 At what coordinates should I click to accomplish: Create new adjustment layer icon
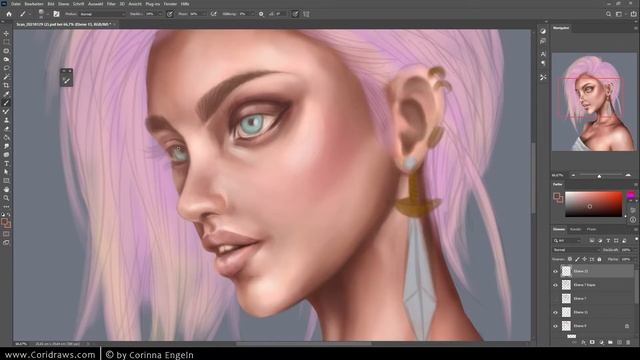click(601, 342)
